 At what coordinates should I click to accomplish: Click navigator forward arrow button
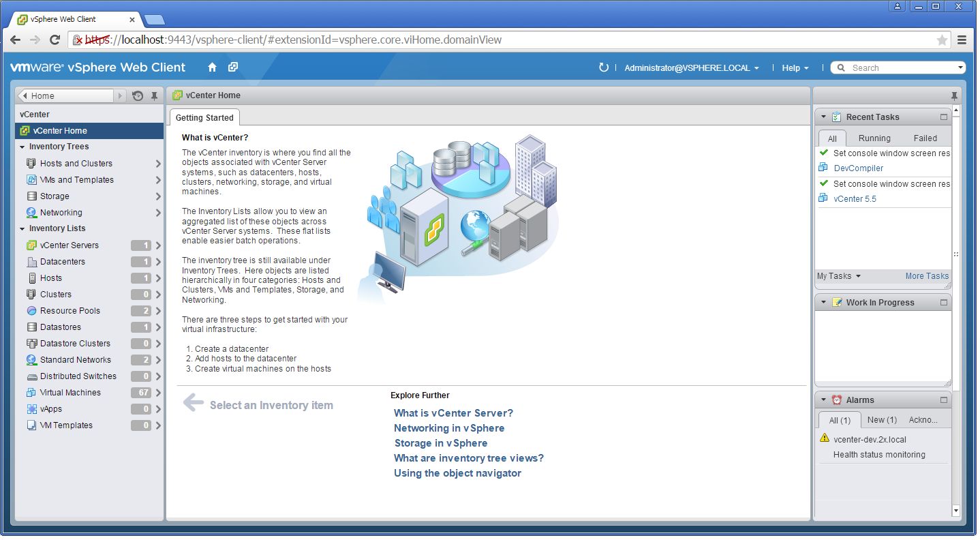(121, 96)
